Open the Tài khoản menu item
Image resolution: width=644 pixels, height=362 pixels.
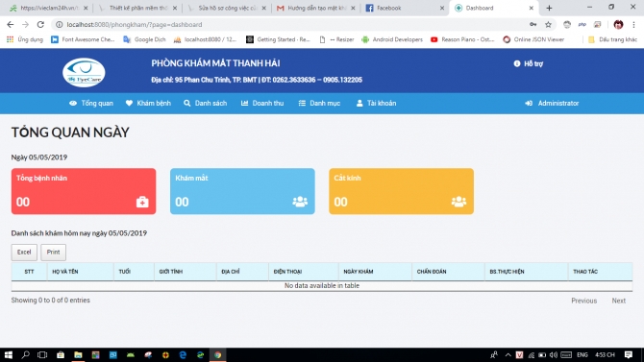[x=376, y=103]
